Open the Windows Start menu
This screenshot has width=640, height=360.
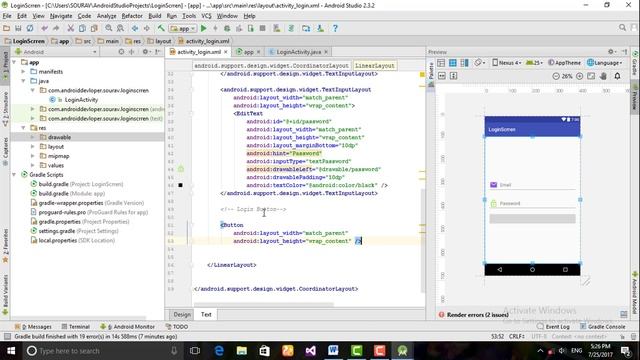(11, 351)
